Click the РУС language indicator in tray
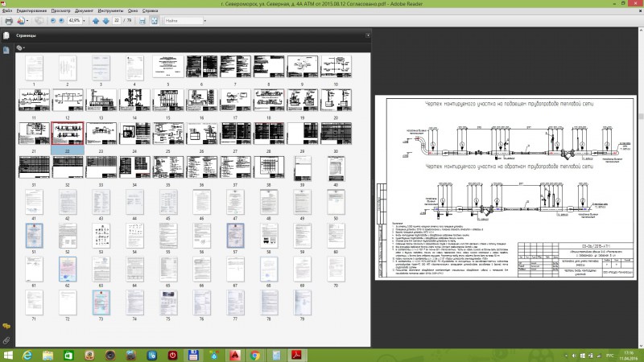This screenshot has width=644, height=362. 610,356
